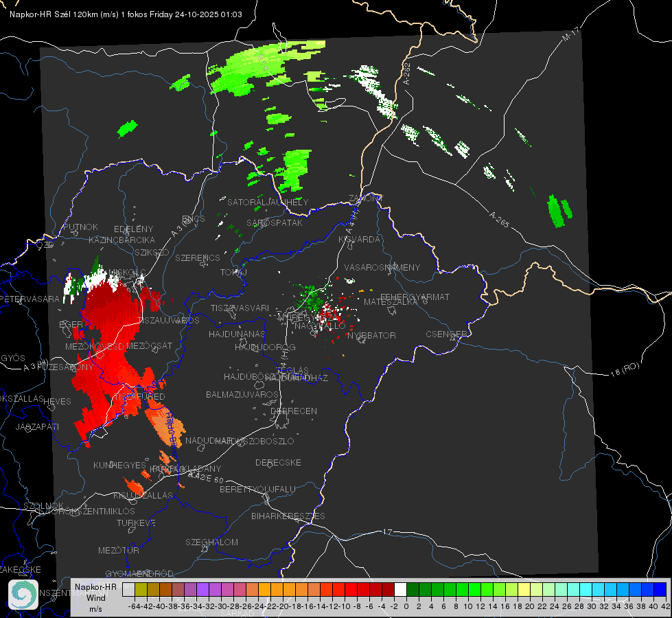Click the FEHÉRGYARMAT label
This screenshot has width=672, height=618.
click(x=415, y=297)
